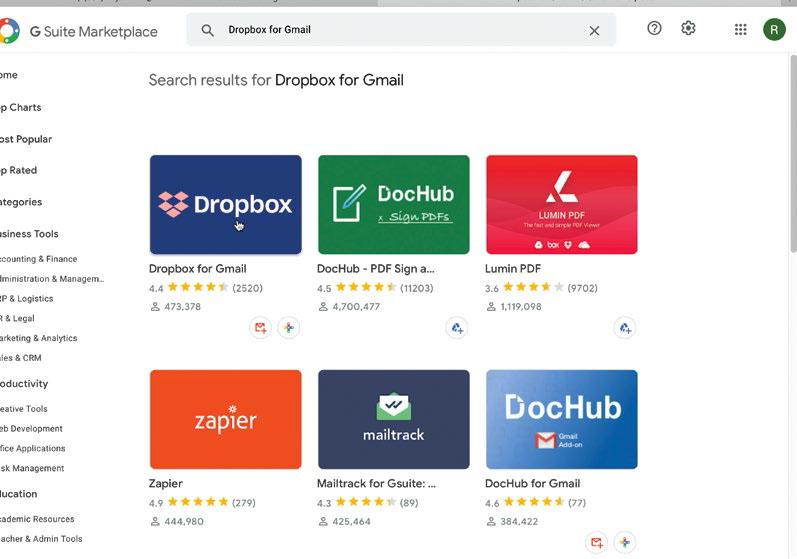Click the Zapier app title
The image size is (797, 559).
[166, 484]
